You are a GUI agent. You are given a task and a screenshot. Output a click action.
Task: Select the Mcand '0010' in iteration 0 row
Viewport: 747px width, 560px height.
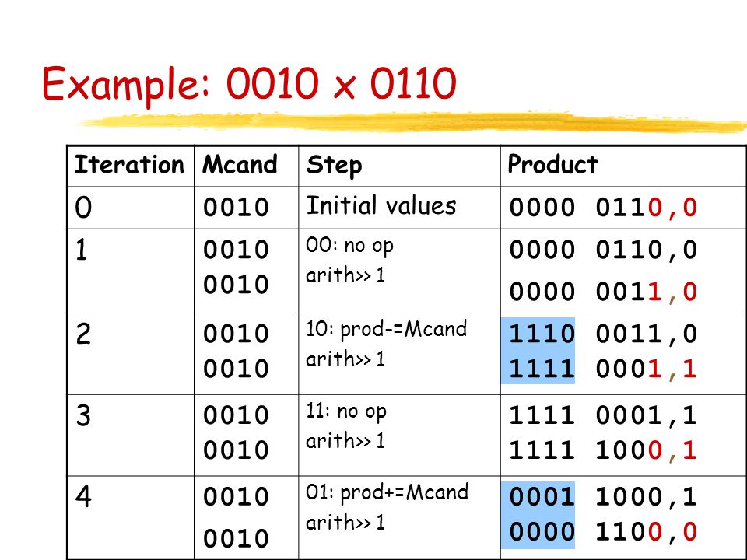pos(236,208)
